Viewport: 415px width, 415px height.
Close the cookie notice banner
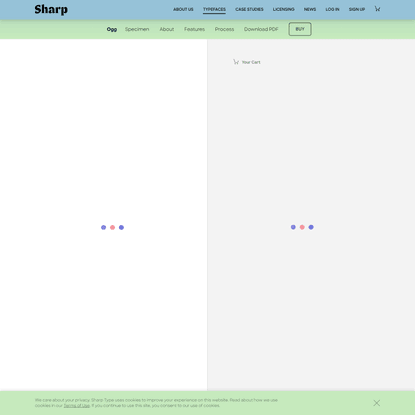coord(377,403)
